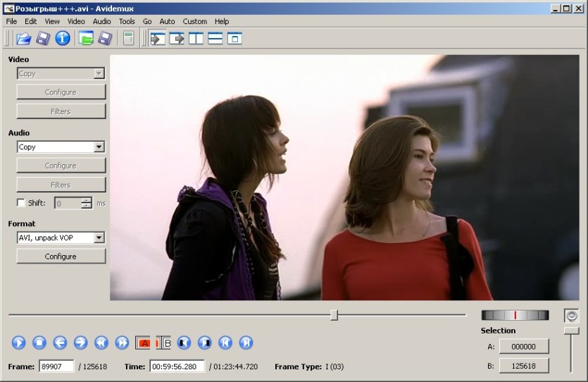This screenshot has height=382, width=588.
Task: Click the Audio Filters button
Action: pos(61,185)
